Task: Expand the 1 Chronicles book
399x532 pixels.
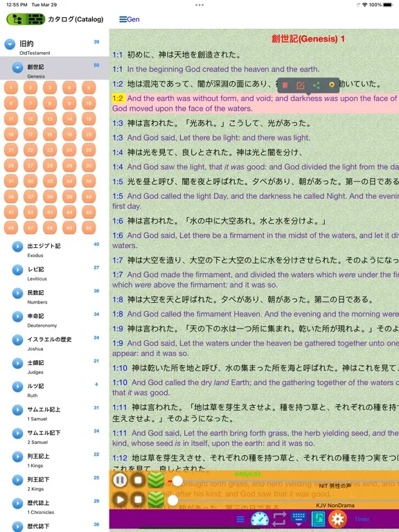Action: click(x=17, y=504)
